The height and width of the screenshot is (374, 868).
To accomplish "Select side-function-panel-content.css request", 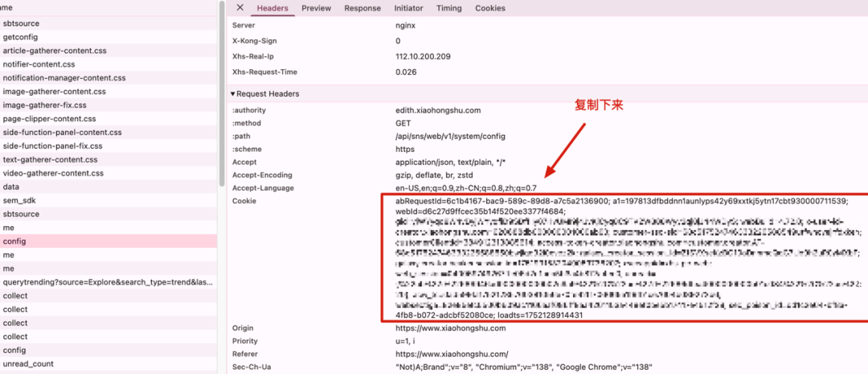I will [x=108, y=133].
